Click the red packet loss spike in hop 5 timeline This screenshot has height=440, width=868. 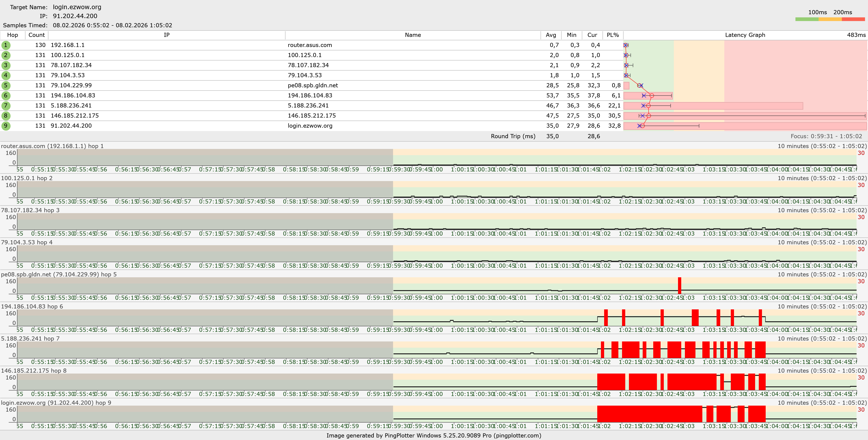click(679, 286)
